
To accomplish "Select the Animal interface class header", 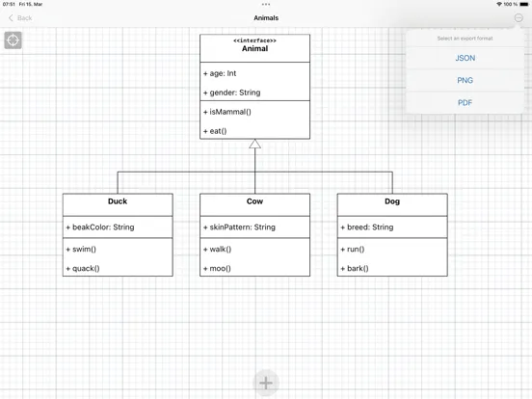I will click(x=254, y=48).
